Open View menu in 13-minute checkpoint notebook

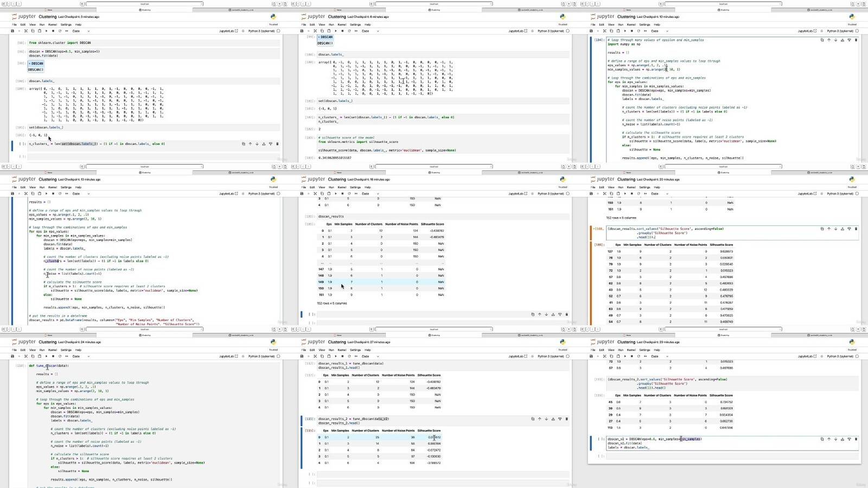coord(32,187)
